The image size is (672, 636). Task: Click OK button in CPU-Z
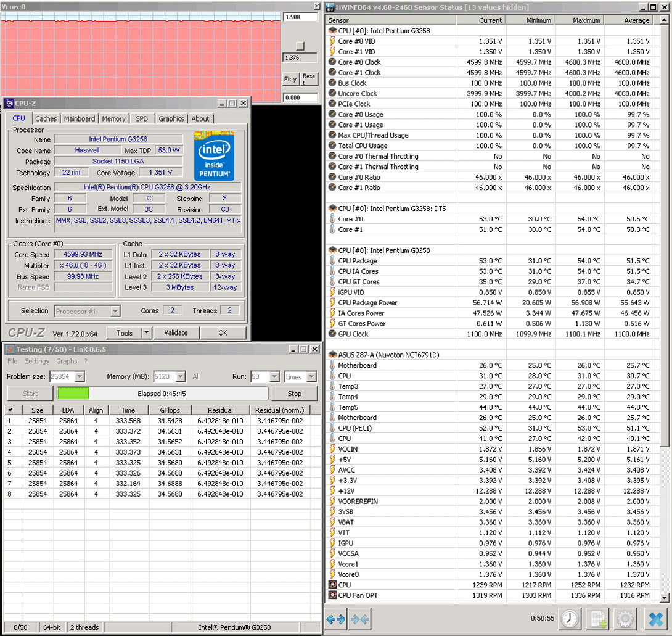pyautogui.click(x=223, y=332)
